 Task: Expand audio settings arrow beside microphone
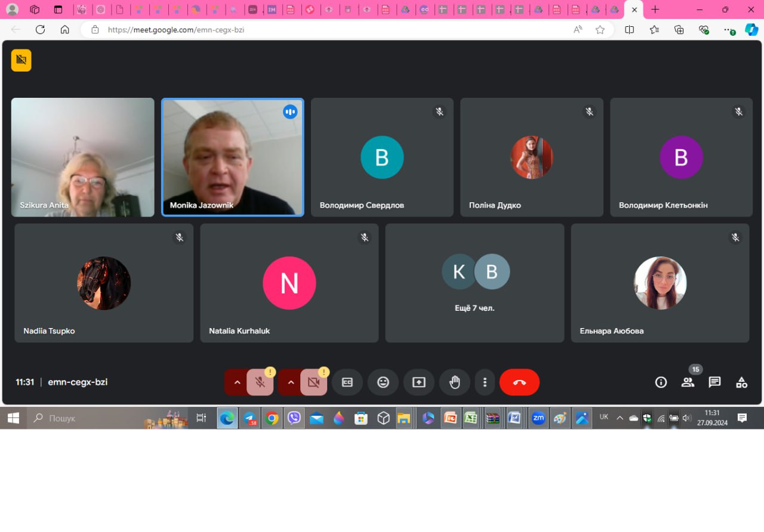[x=237, y=382]
